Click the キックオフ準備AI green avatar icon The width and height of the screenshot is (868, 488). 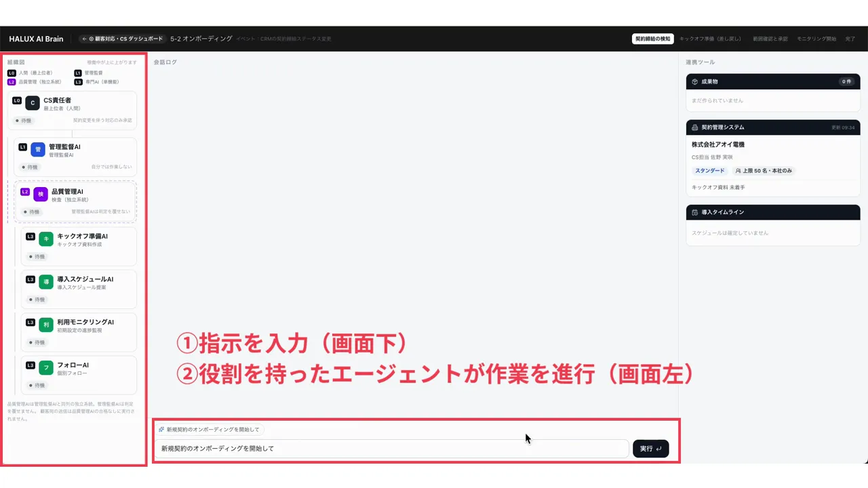click(x=46, y=239)
